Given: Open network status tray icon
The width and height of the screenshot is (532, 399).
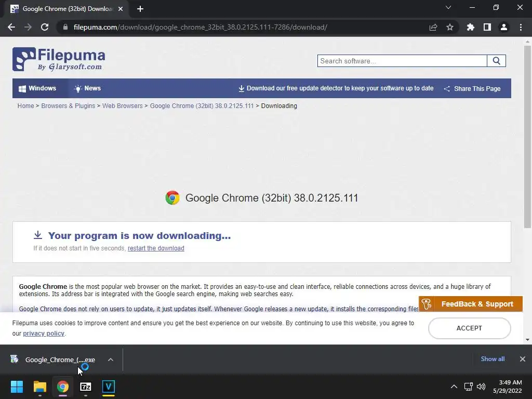Looking at the screenshot, I should click(x=469, y=387).
